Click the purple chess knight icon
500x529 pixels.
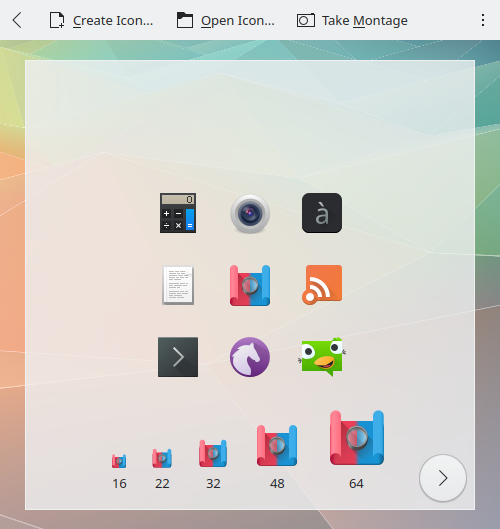[x=250, y=357]
